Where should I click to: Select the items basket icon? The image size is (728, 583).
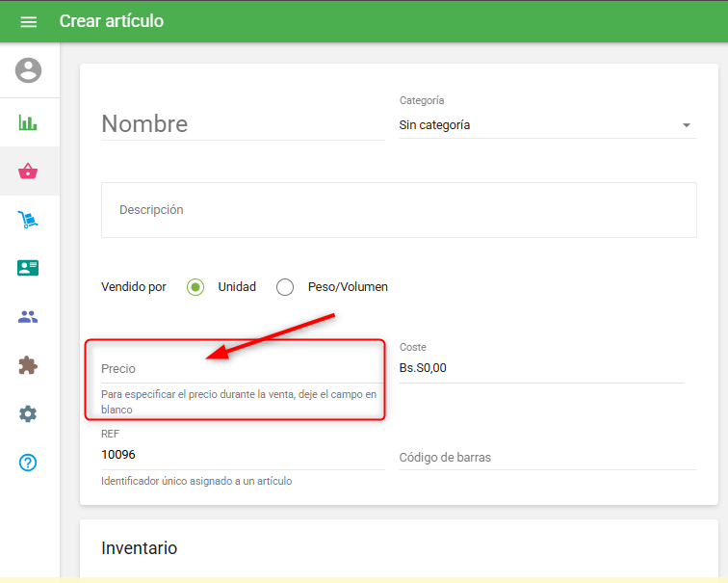point(28,172)
